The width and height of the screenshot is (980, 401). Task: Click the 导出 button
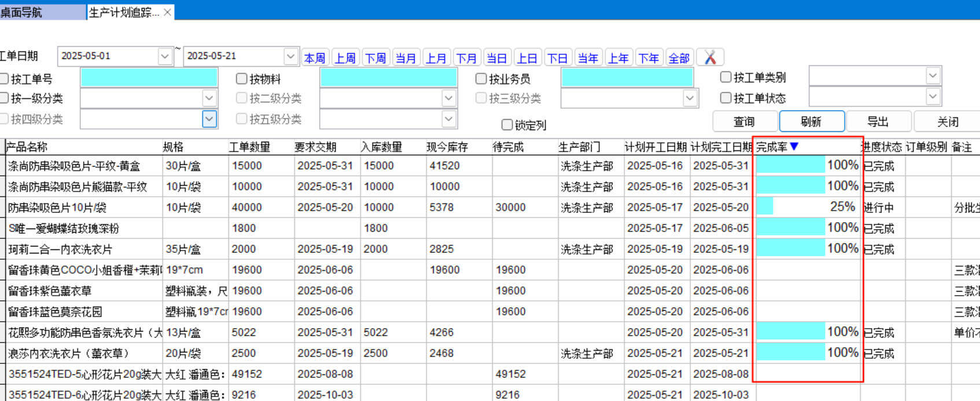click(878, 122)
